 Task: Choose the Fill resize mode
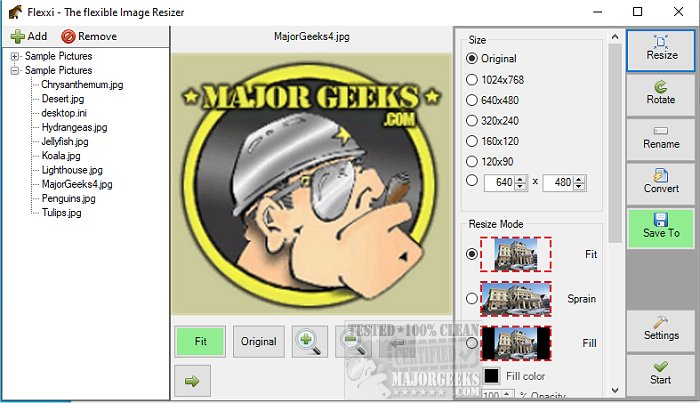point(471,343)
